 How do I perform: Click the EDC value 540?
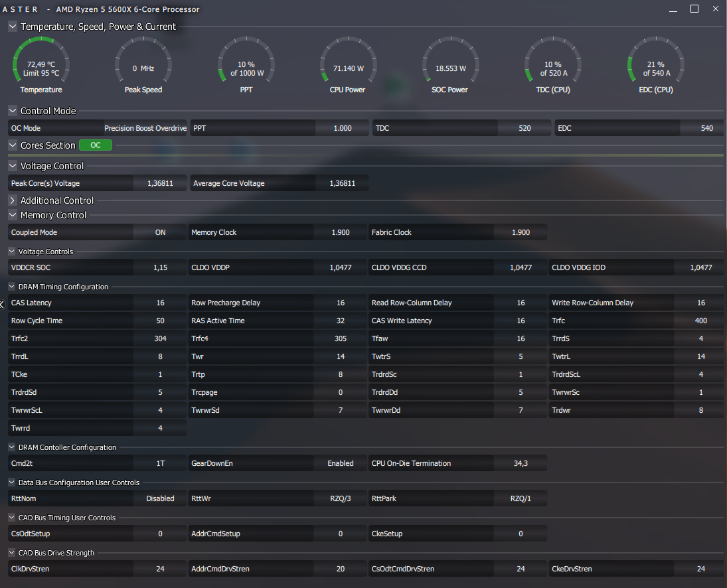[x=703, y=128]
